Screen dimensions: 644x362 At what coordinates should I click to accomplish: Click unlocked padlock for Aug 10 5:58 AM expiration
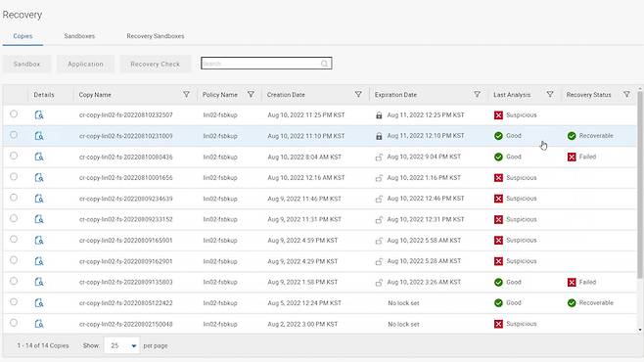click(379, 241)
